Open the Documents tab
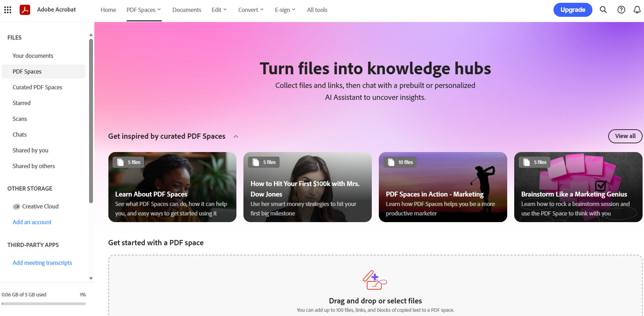The width and height of the screenshot is (644, 316). click(187, 10)
